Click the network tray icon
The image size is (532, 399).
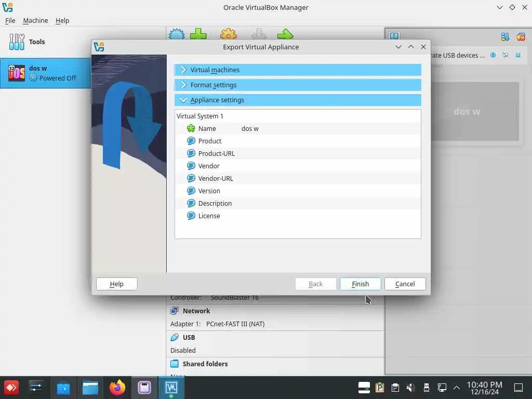(442, 387)
